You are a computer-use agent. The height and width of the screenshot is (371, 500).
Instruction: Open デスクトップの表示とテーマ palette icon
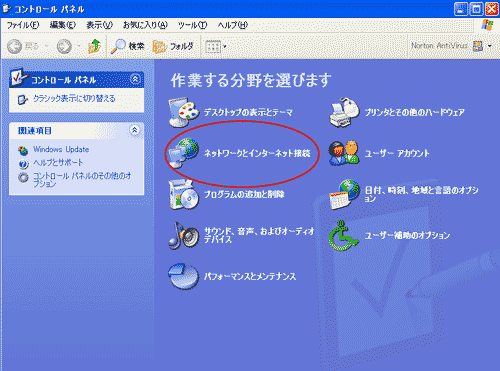[x=183, y=112]
